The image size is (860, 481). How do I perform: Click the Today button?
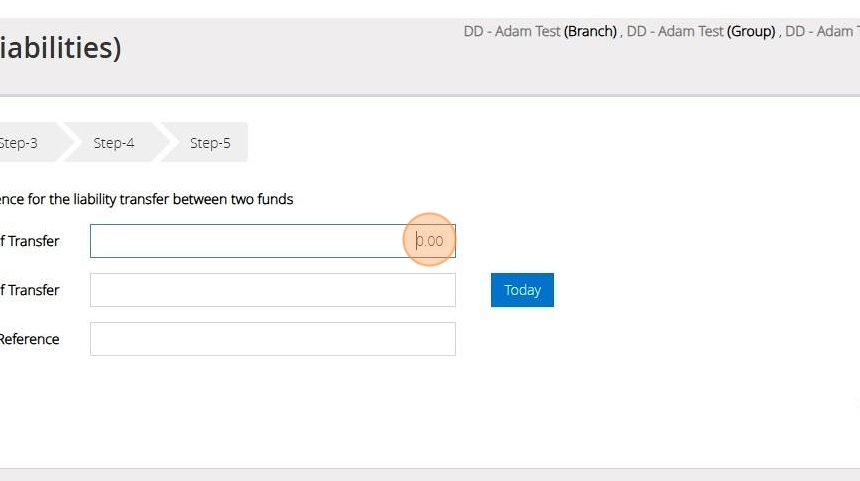click(x=522, y=290)
